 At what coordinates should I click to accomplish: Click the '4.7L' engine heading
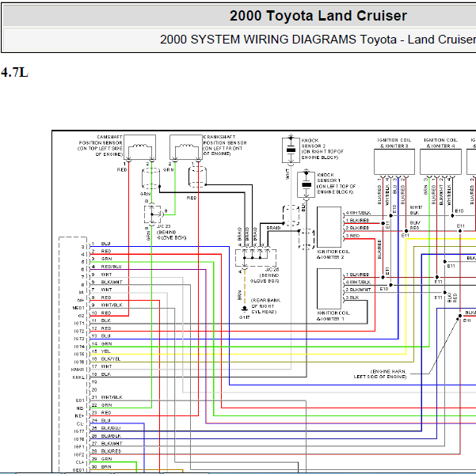point(14,73)
